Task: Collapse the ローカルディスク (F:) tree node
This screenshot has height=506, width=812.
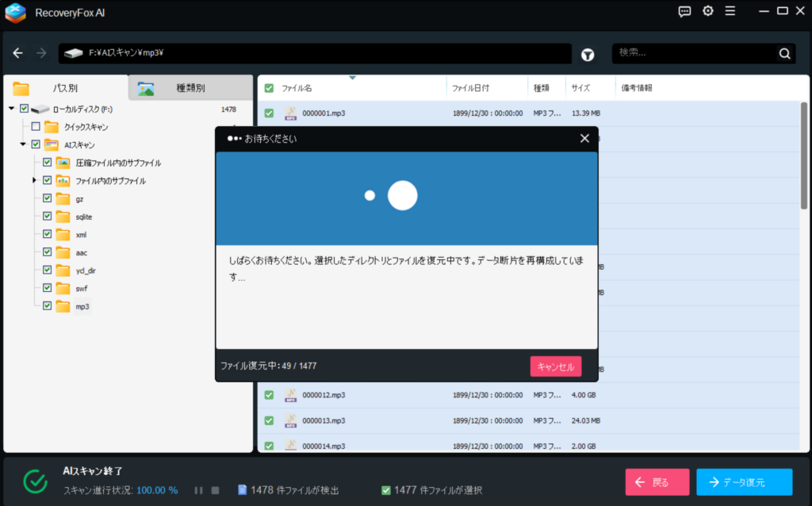Action: click(12, 109)
